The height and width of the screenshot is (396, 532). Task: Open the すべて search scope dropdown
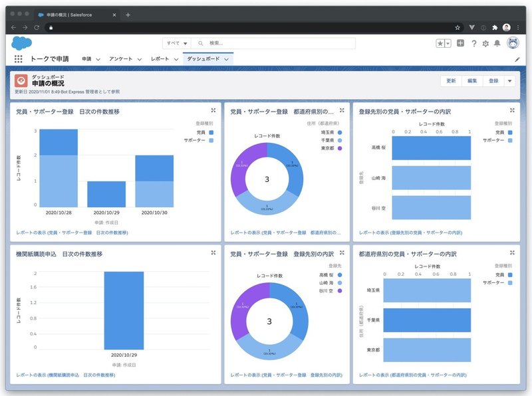[x=177, y=43]
